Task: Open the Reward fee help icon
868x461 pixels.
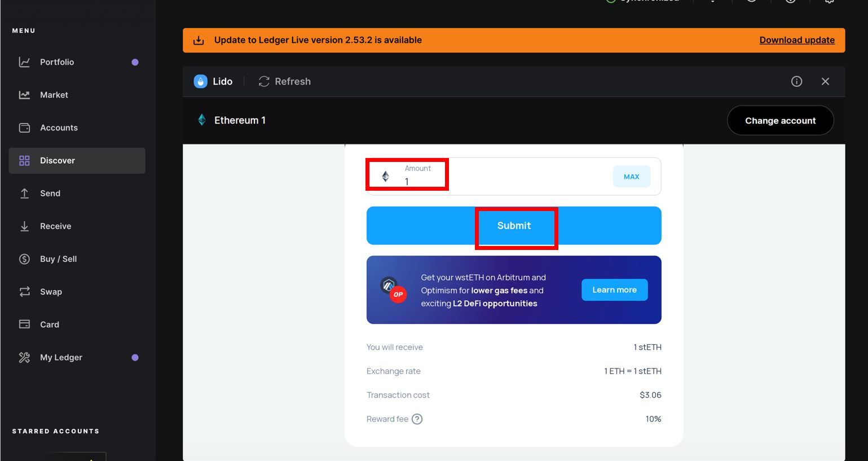Action: (x=417, y=419)
